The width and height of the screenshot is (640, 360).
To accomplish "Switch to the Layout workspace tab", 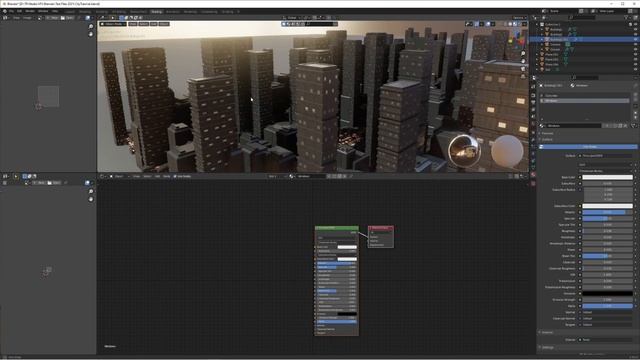I will click(x=69, y=11).
